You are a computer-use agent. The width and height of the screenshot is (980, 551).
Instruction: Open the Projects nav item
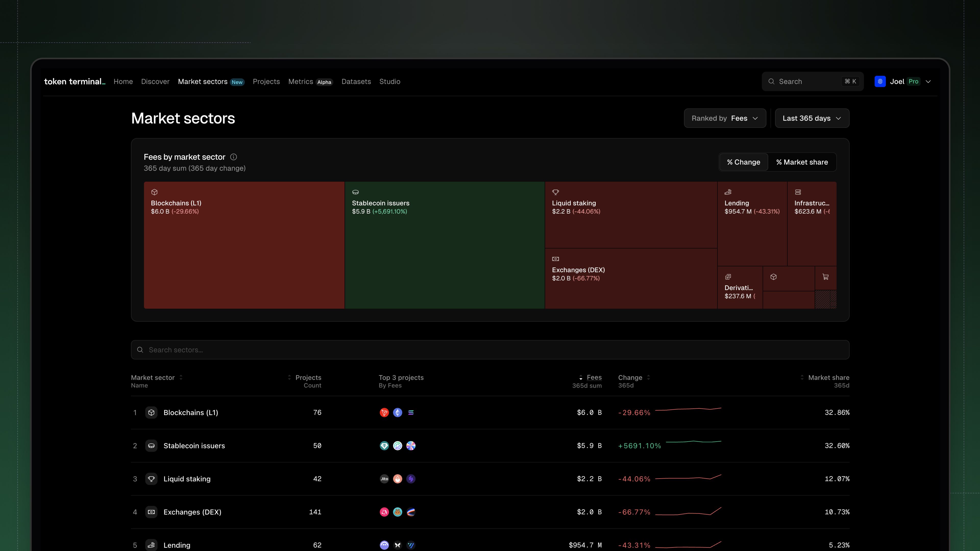pyautogui.click(x=266, y=81)
